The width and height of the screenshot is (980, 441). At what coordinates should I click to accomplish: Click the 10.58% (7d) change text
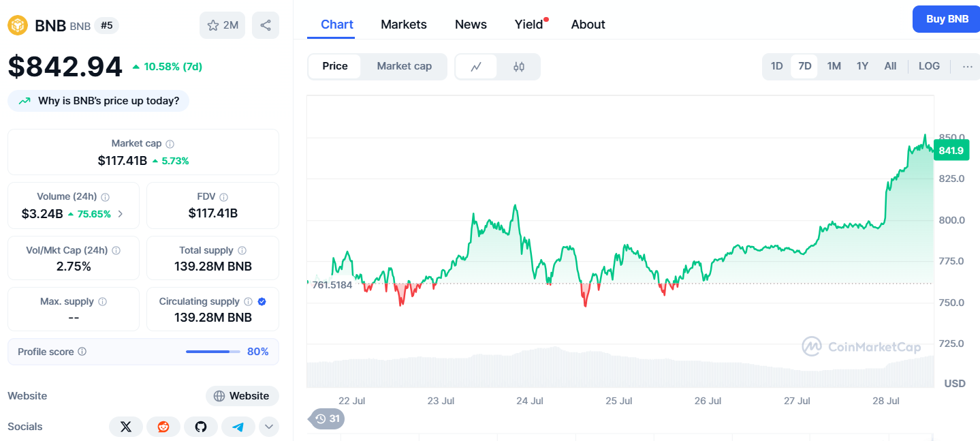(173, 67)
